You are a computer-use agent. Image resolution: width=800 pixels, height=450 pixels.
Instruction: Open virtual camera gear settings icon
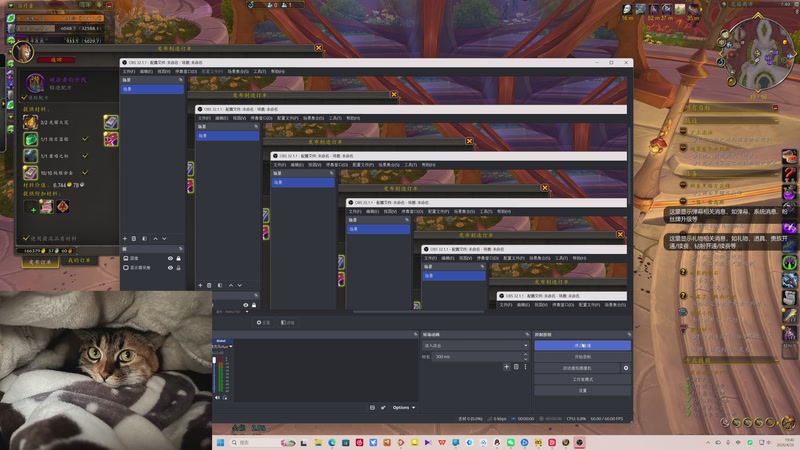point(626,368)
